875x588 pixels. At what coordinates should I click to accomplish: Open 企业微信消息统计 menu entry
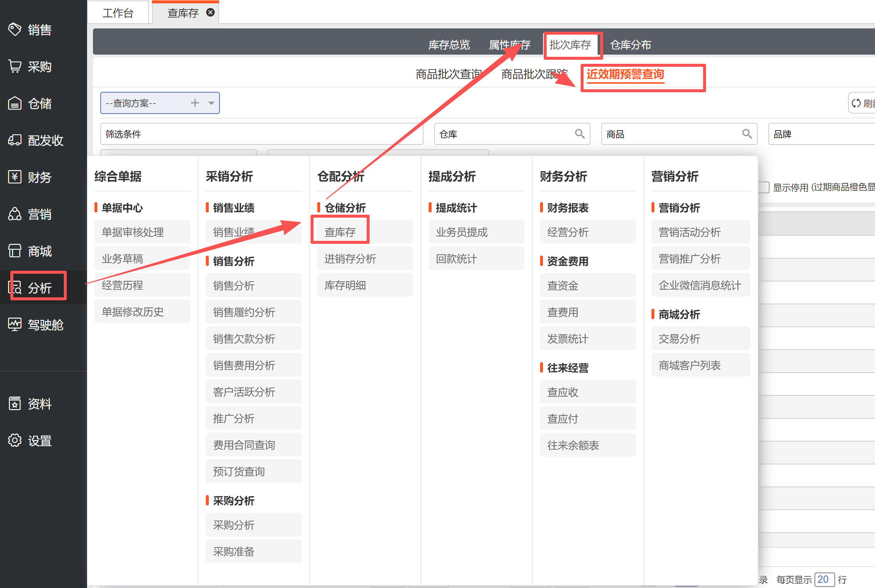point(701,285)
